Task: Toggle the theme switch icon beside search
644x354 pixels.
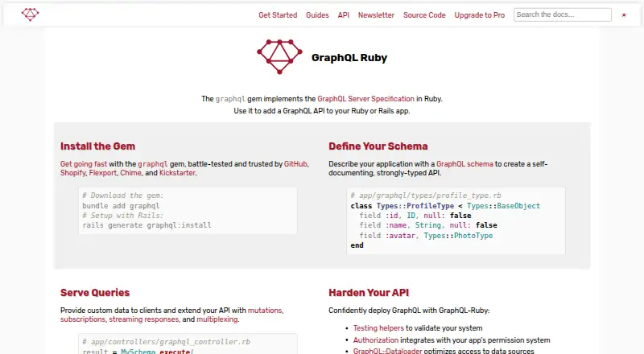Action: point(624,15)
